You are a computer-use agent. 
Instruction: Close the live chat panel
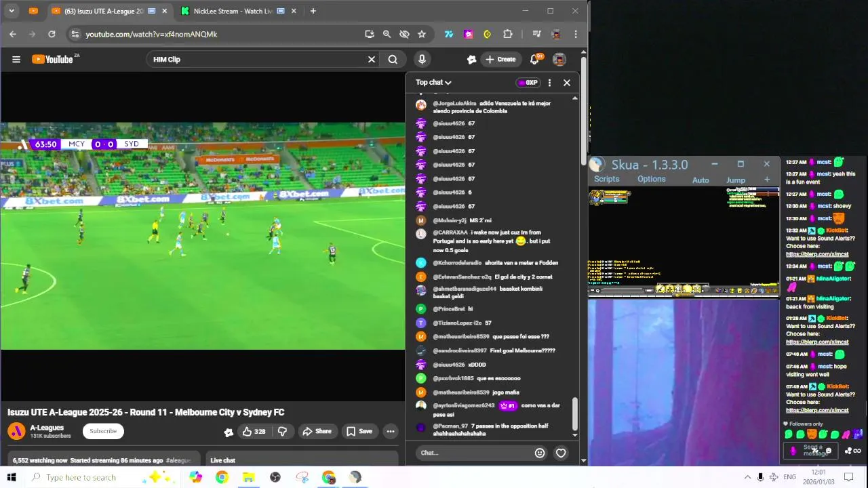tap(567, 83)
